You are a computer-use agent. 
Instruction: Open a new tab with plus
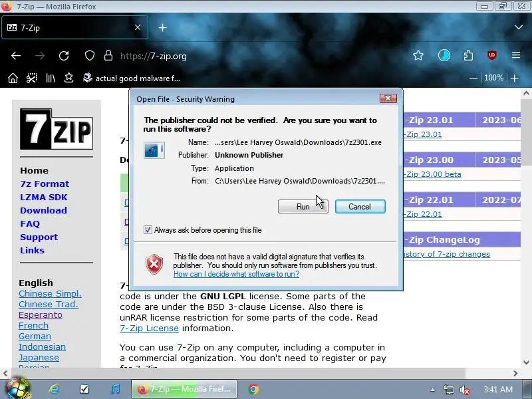[162, 28]
